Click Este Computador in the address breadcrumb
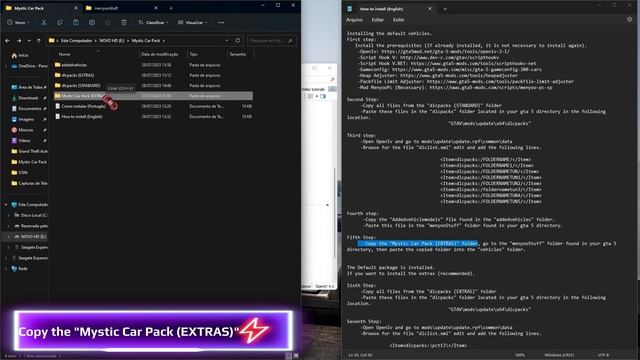The image size is (640, 360). pyautogui.click(x=76, y=41)
